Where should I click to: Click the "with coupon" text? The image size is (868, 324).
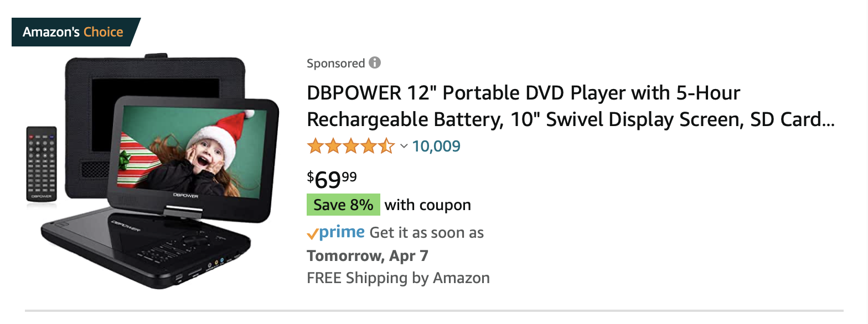click(x=428, y=205)
